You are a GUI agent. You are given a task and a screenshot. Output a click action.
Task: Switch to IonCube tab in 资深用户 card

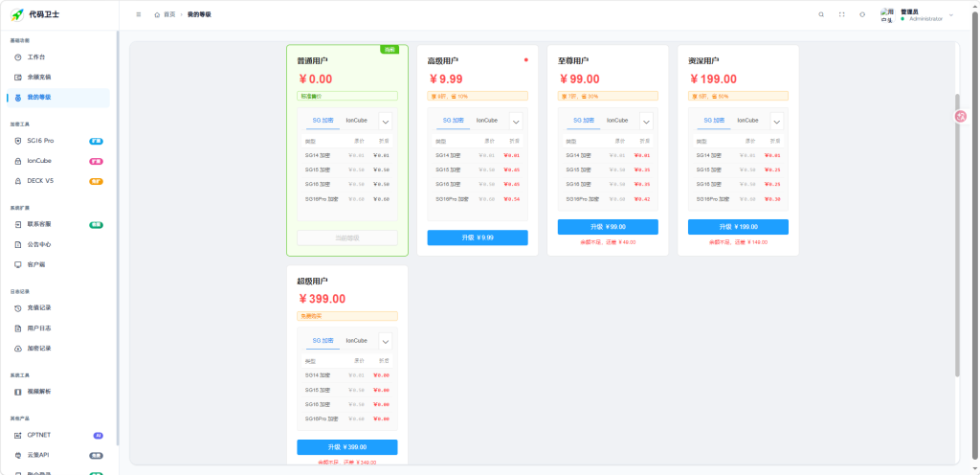coord(747,121)
